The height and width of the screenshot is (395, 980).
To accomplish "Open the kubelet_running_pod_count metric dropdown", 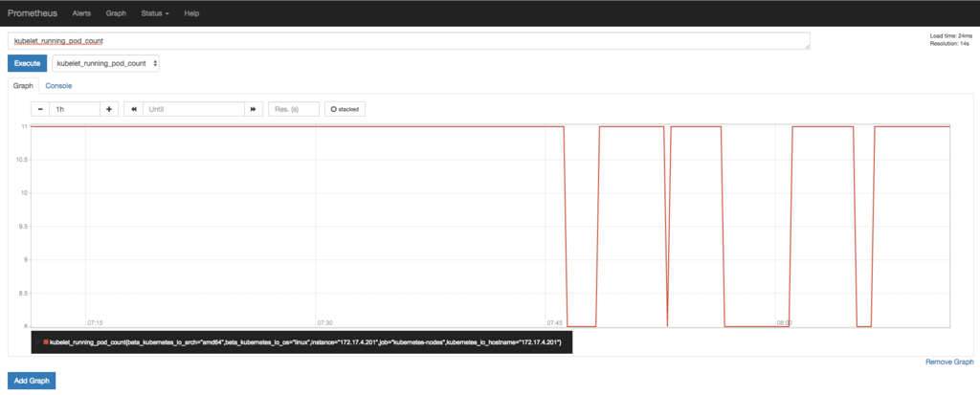I will [105, 63].
